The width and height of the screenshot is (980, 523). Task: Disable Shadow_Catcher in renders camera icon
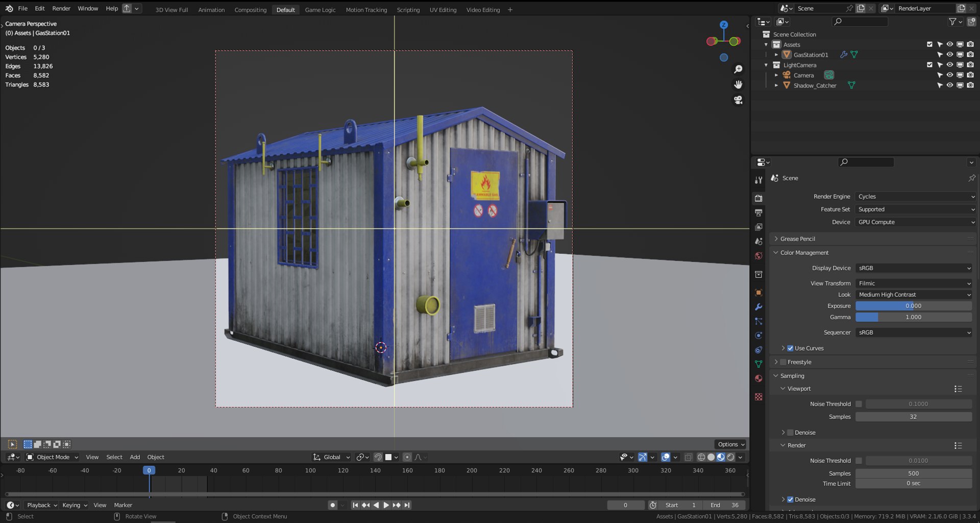click(x=970, y=85)
